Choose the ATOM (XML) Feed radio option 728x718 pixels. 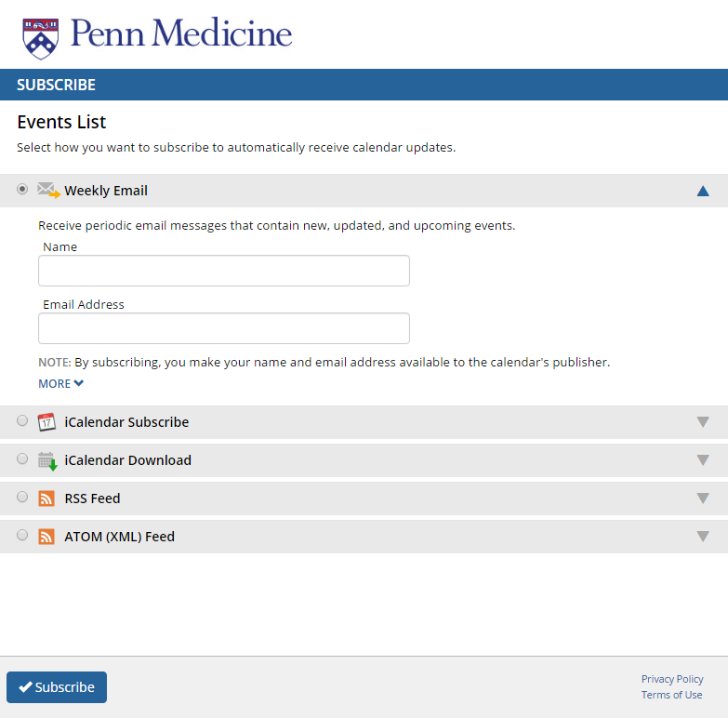click(x=22, y=535)
